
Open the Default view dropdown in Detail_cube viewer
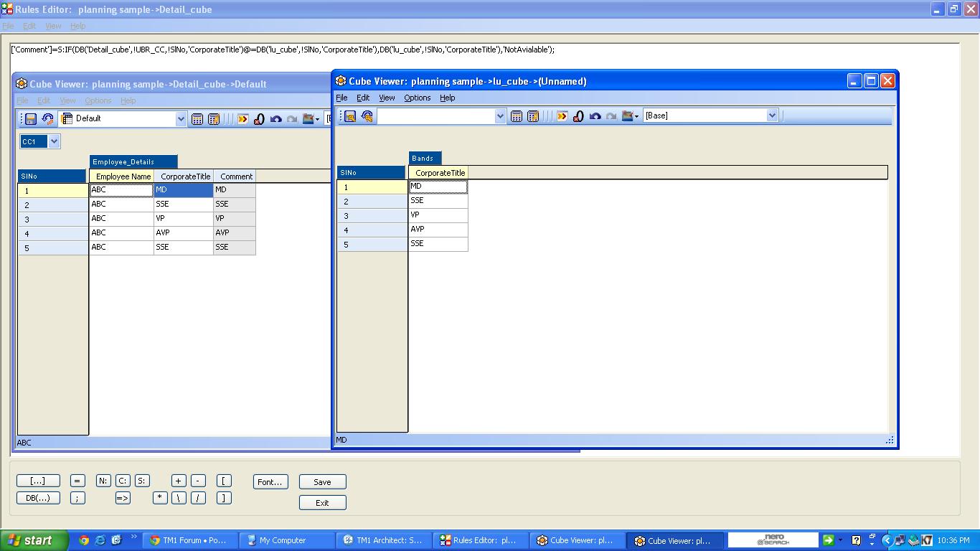point(181,118)
